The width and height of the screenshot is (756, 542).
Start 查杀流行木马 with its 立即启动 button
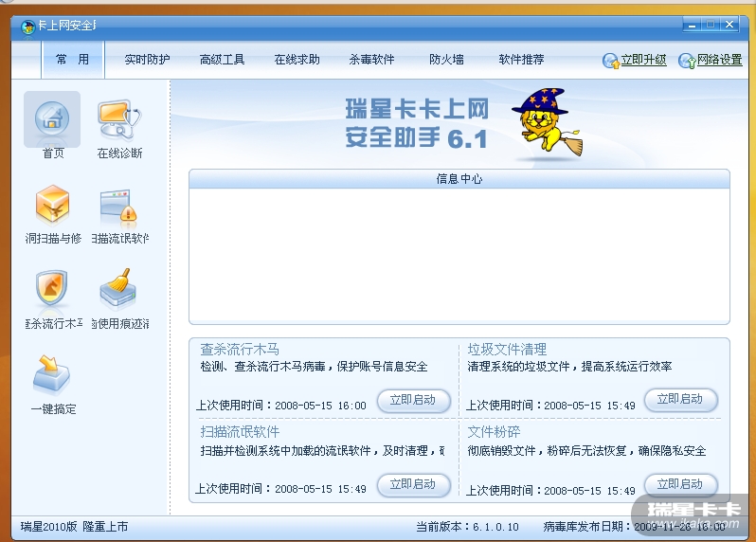(413, 401)
